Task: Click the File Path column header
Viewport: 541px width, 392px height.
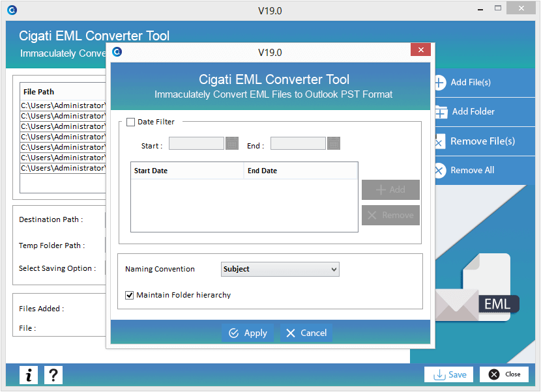Action: (63, 92)
